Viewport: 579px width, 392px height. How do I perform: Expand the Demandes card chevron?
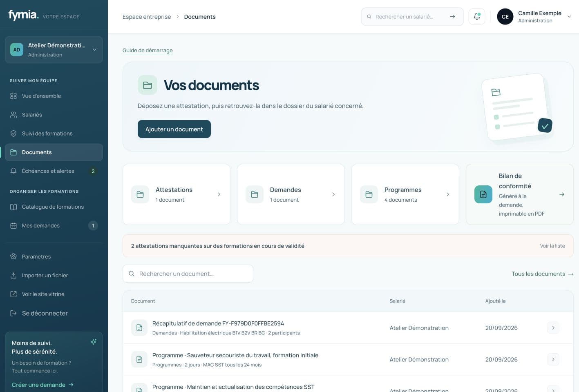pos(333,194)
